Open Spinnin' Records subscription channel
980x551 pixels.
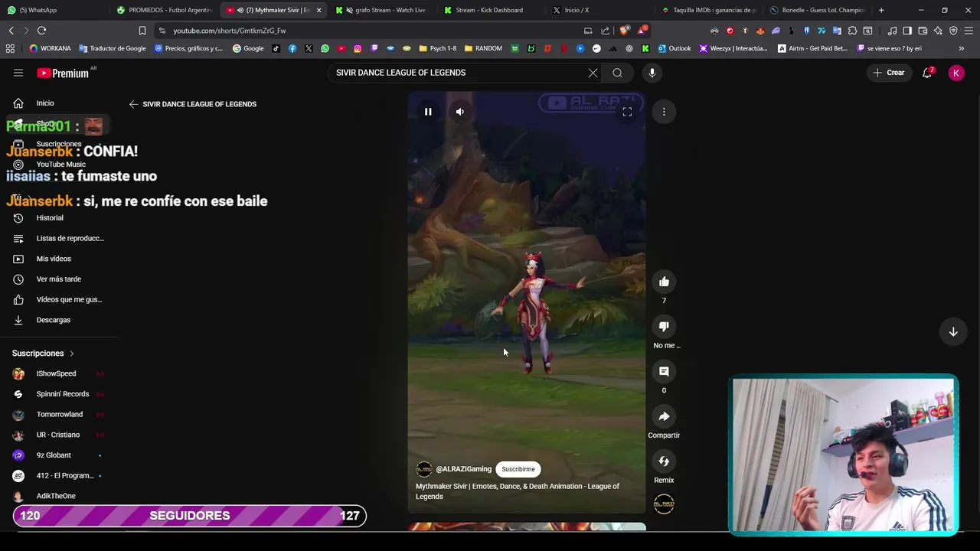coord(57,394)
